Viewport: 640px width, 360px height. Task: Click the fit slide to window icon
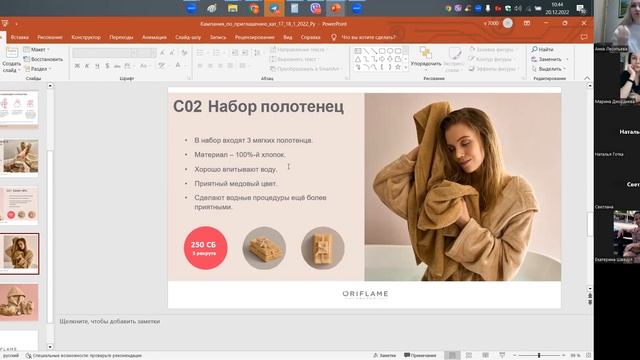(x=589, y=356)
